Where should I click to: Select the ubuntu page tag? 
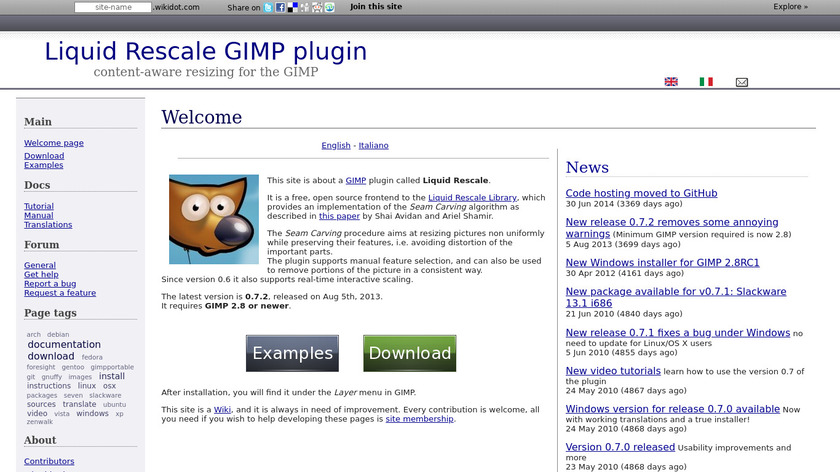click(x=115, y=404)
